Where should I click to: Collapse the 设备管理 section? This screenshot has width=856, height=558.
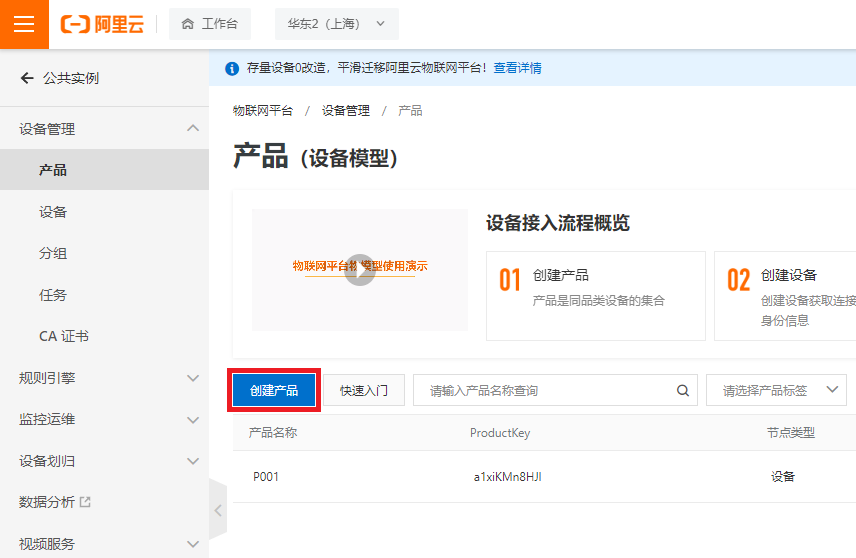[x=104, y=129]
